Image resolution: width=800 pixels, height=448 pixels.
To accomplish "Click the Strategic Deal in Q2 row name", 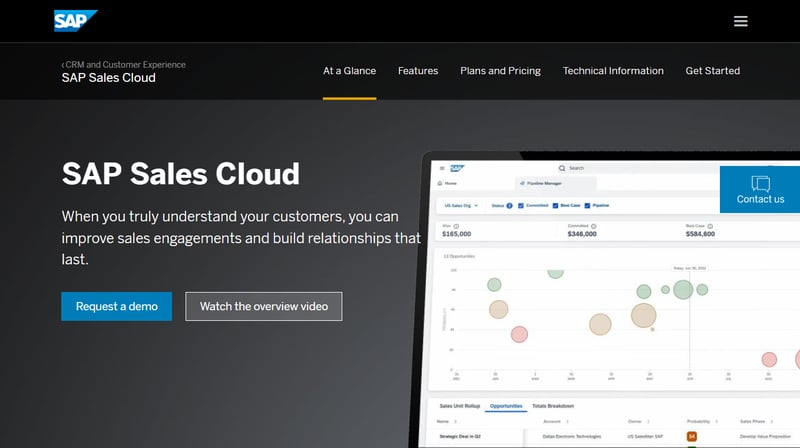I will pos(460,437).
